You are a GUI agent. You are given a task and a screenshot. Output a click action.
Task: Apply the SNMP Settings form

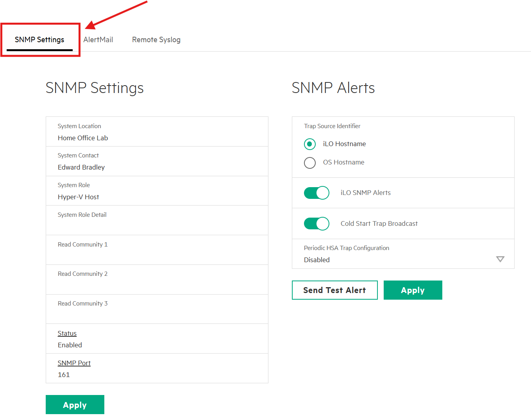pos(75,405)
